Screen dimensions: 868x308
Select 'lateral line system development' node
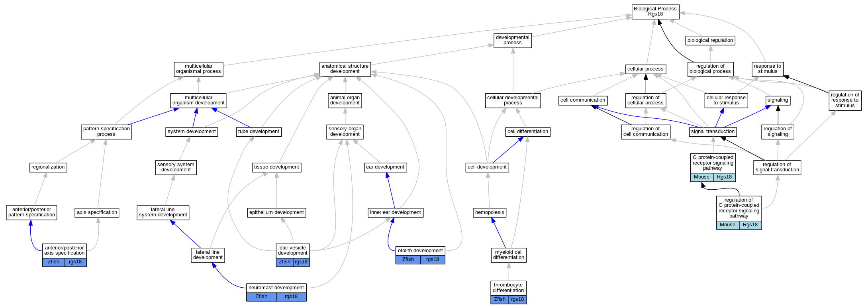(x=163, y=212)
